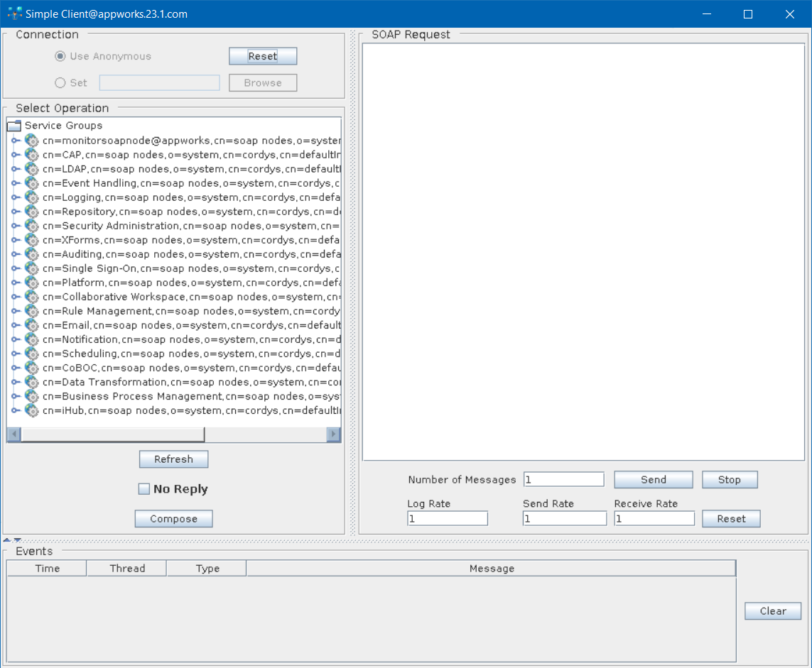Click the cn=CoBOC node gear icon
Screen dimensions: 812x668
pos(32,367)
